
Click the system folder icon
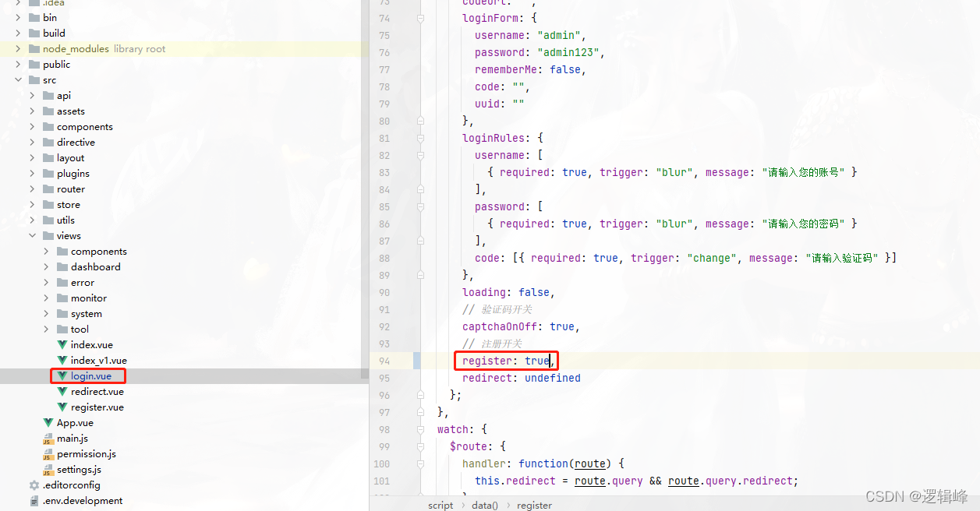(x=62, y=313)
